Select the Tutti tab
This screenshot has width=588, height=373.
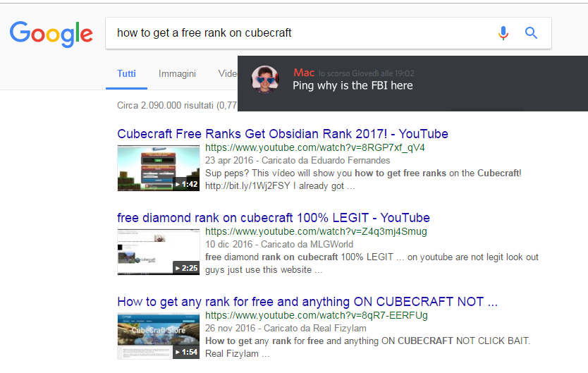coord(126,74)
